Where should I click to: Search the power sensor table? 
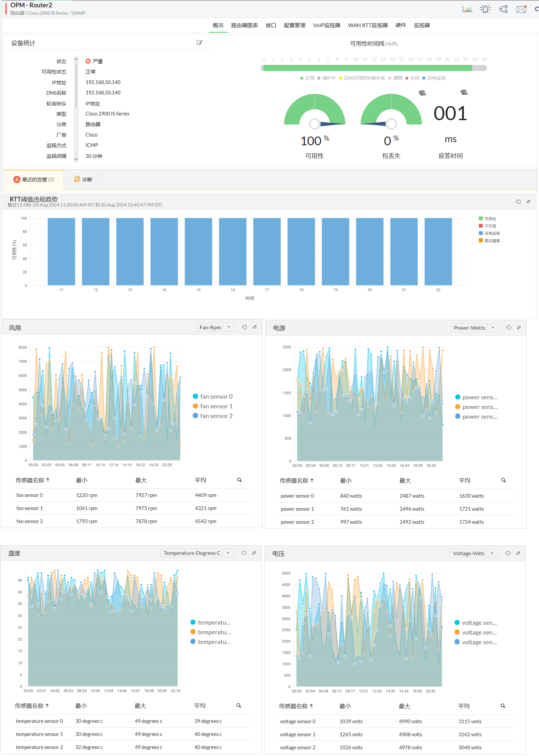(x=504, y=480)
